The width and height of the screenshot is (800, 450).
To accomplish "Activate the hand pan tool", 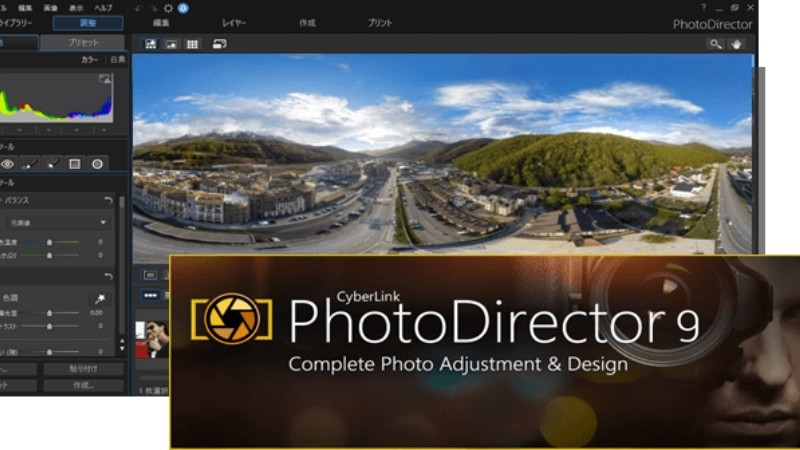I will pos(737,44).
